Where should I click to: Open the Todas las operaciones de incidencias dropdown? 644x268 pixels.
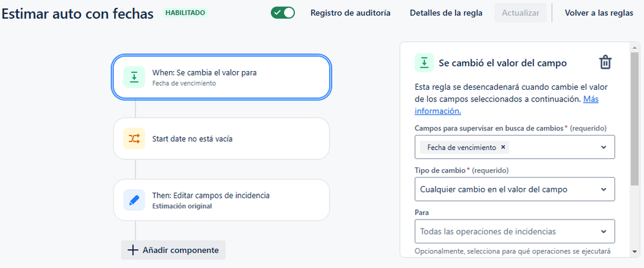coord(515,231)
